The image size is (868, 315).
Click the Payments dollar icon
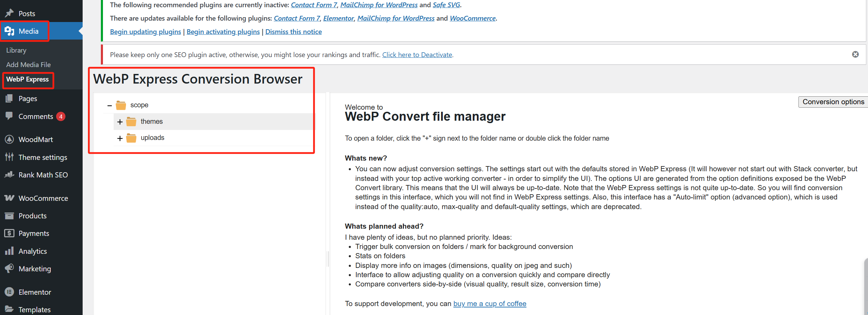pyautogui.click(x=9, y=233)
